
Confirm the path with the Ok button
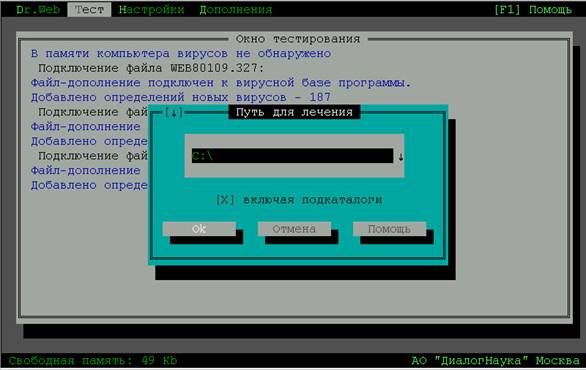(199, 229)
